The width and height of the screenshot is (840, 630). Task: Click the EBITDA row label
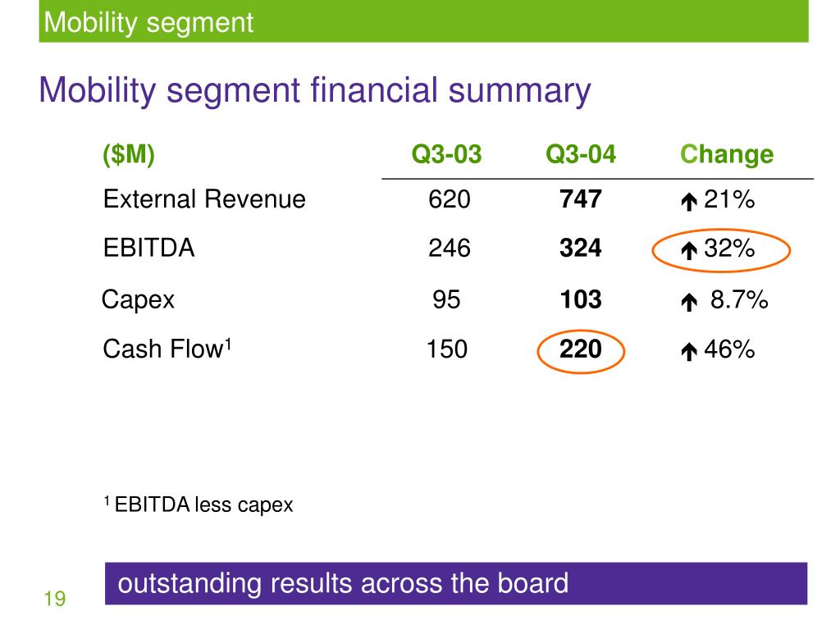click(x=149, y=248)
